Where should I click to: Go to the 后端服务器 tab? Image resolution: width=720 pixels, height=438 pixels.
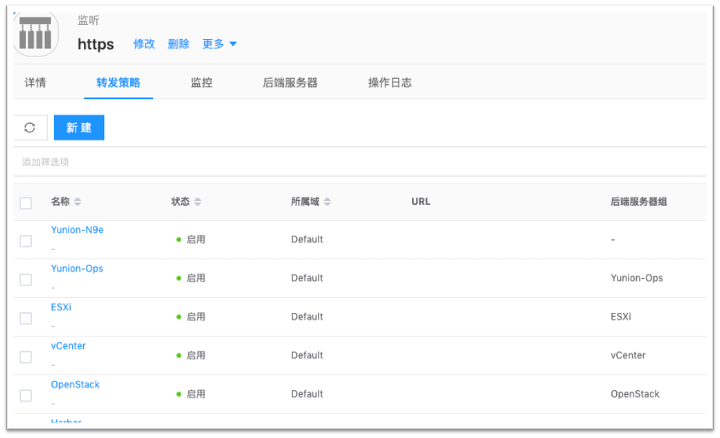point(290,83)
